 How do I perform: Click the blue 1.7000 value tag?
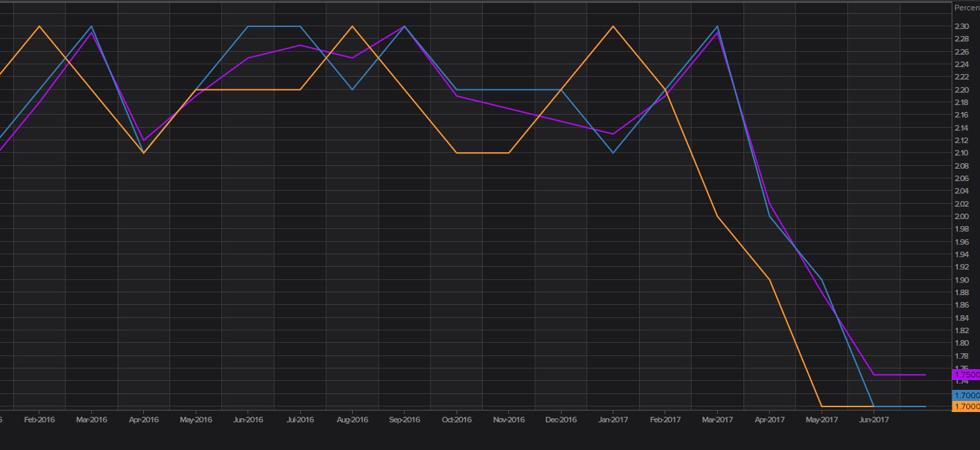(965, 395)
